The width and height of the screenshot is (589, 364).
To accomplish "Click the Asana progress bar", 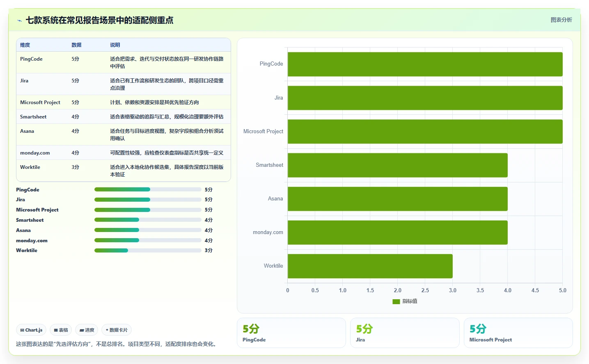I will tap(148, 230).
